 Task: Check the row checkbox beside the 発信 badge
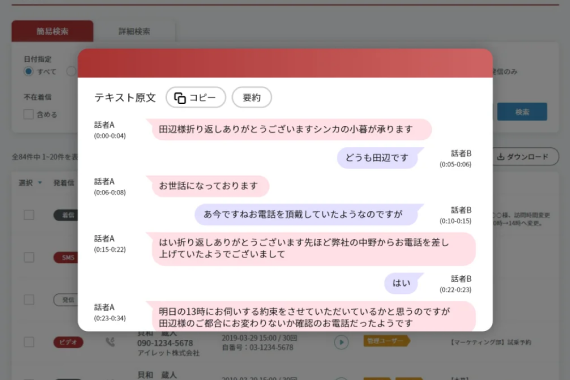click(x=29, y=300)
